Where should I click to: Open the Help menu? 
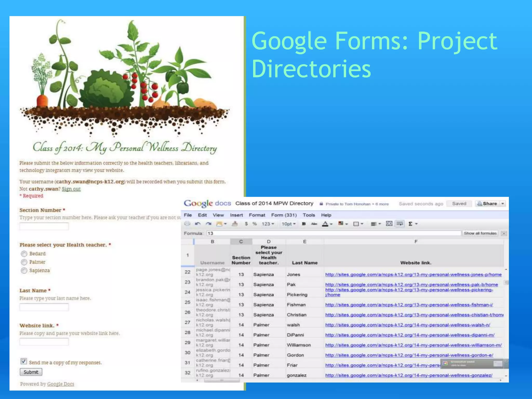click(x=326, y=215)
